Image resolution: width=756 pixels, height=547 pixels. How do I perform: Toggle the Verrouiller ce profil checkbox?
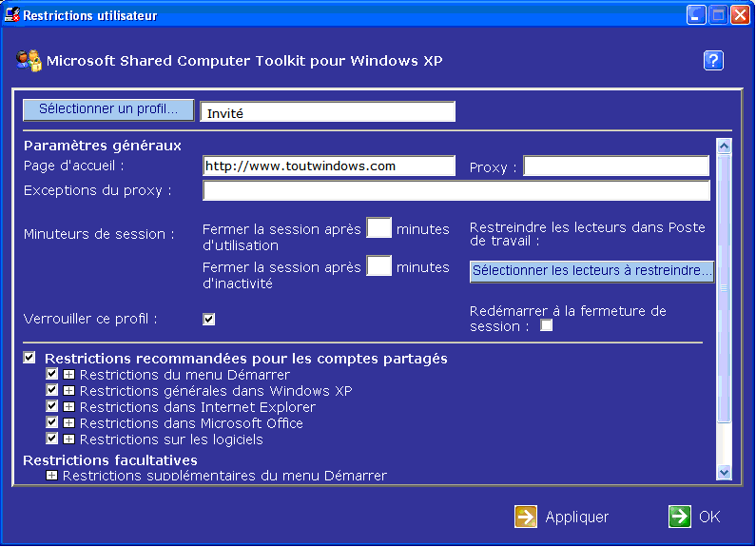[209, 320]
